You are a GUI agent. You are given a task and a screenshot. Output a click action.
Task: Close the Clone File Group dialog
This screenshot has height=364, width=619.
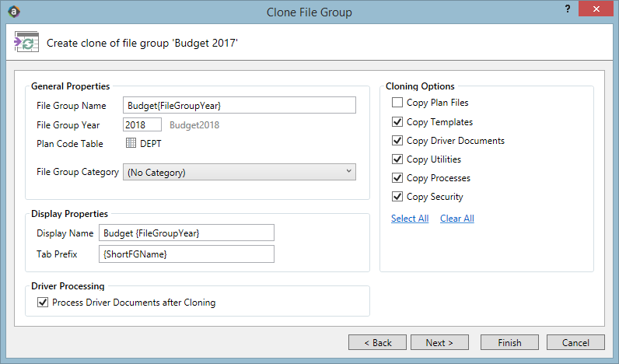[x=596, y=9]
